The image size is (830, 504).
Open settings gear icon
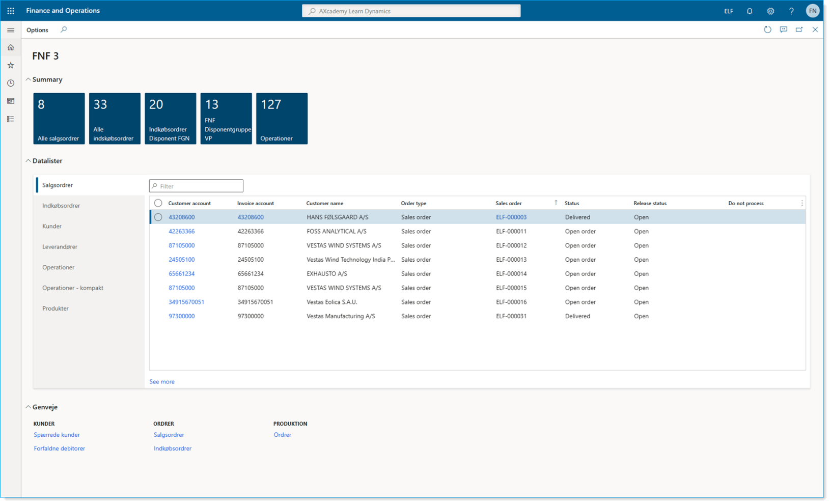pos(770,11)
